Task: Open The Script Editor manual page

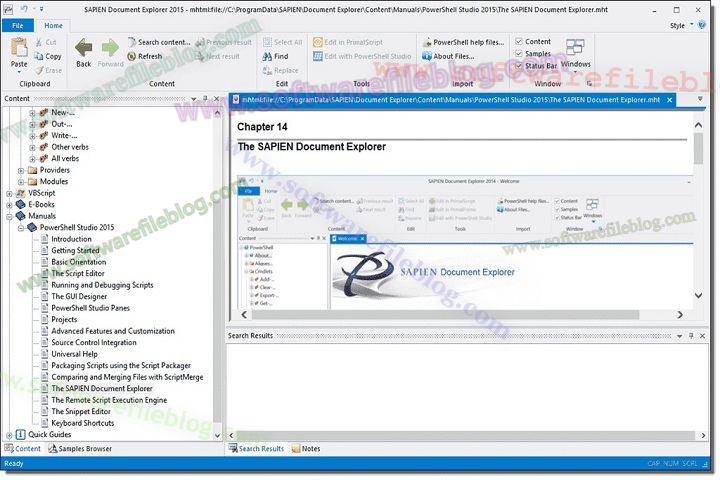Action: pyautogui.click(x=77, y=273)
